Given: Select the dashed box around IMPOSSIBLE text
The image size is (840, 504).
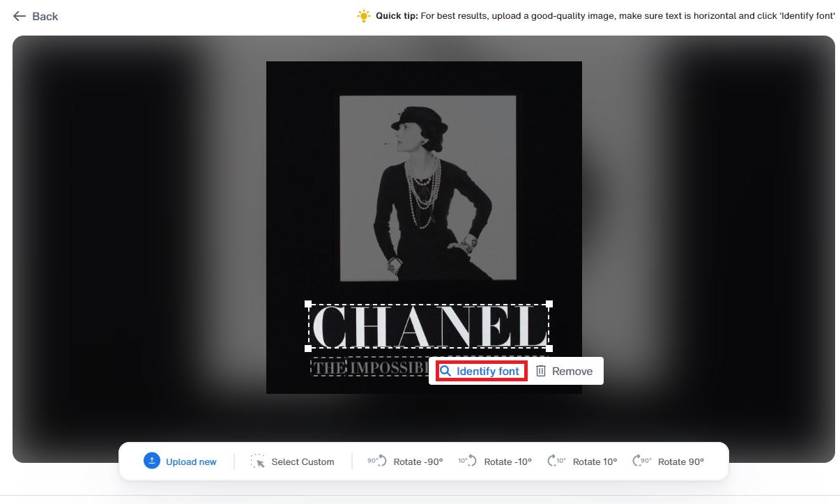Looking at the screenshot, I should point(389,367).
